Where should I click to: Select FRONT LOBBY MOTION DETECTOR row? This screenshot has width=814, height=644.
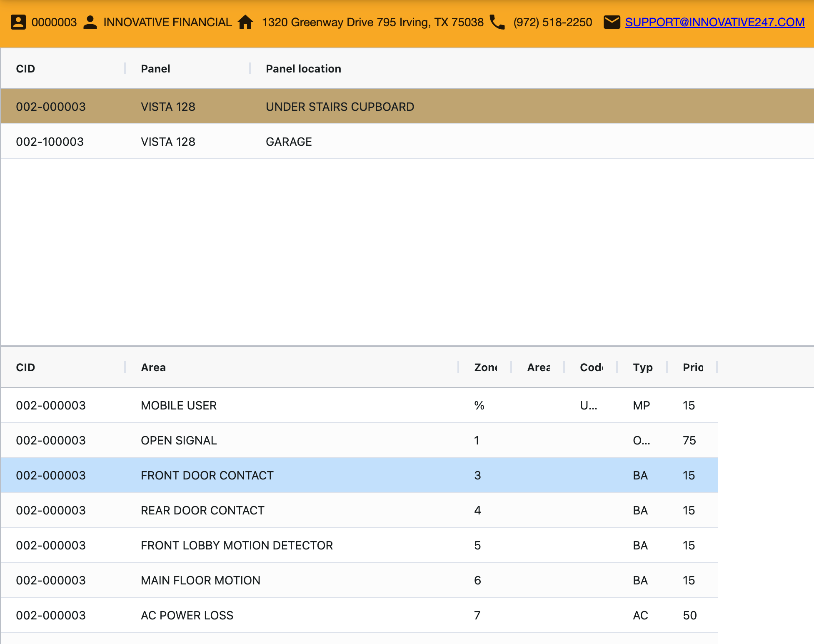coord(359,545)
